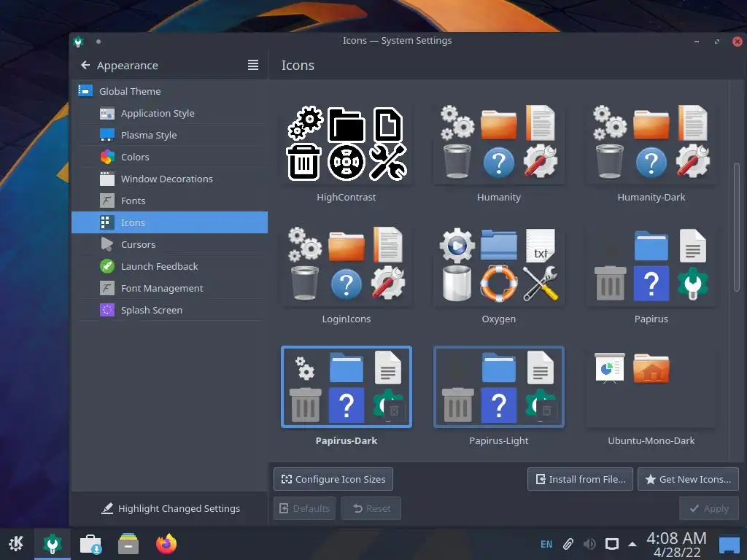The width and height of the screenshot is (747, 560).
Task: Go to Window Decorations
Action: point(169,179)
